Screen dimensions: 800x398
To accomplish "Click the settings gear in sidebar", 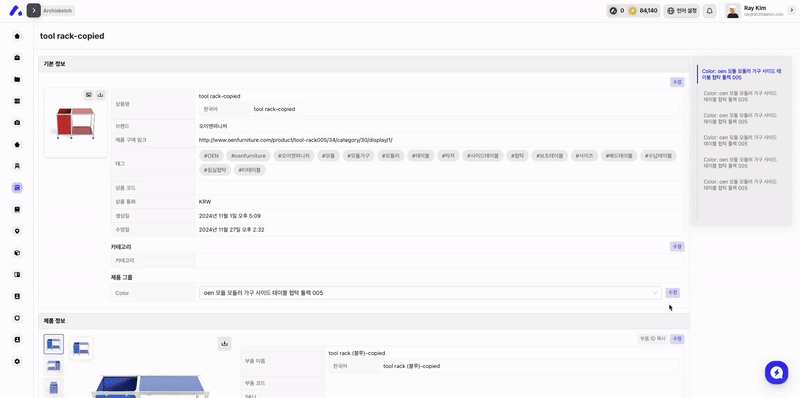I will (17, 361).
